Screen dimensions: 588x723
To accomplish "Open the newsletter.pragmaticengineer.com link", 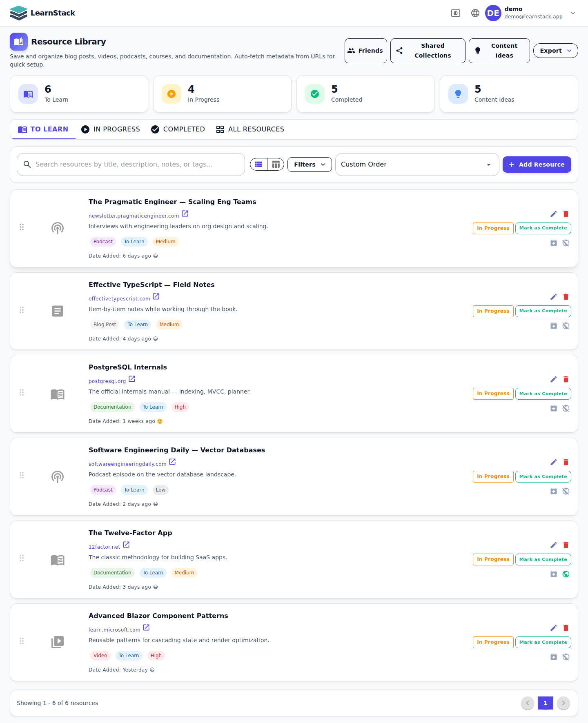I will 134,216.
